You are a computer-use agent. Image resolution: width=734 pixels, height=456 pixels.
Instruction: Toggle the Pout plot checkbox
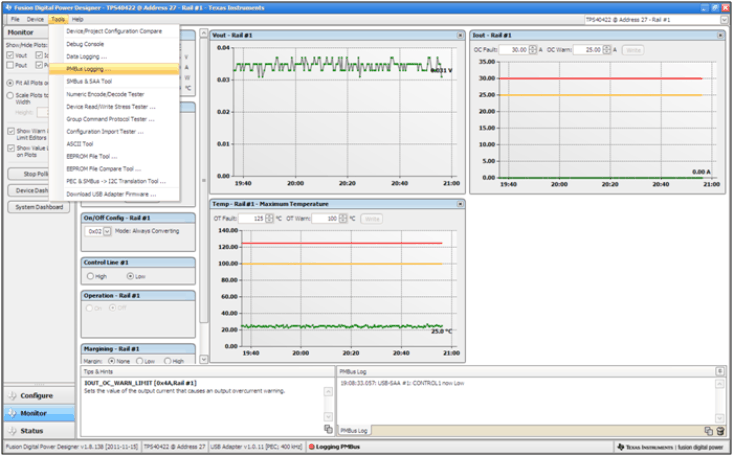point(10,65)
